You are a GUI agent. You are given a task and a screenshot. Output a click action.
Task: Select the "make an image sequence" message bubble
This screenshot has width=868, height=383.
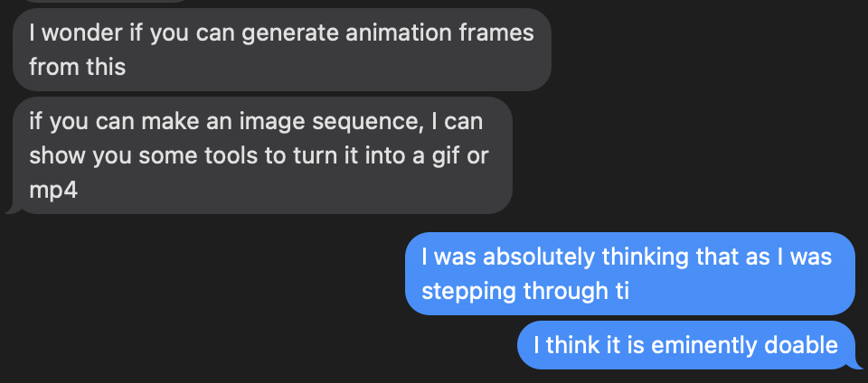(x=262, y=155)
